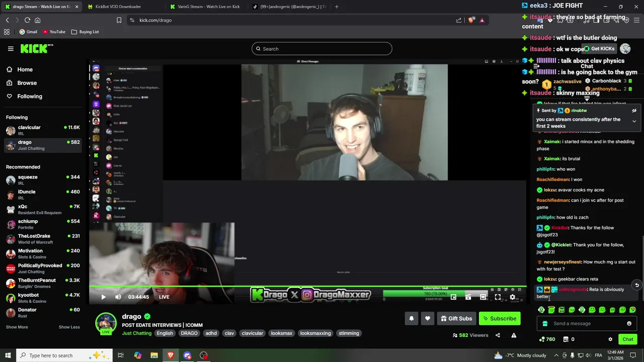This screenshot has width=644, height=362.
Task: Click the green Subscribe button
Action: (x=500, y=318)
